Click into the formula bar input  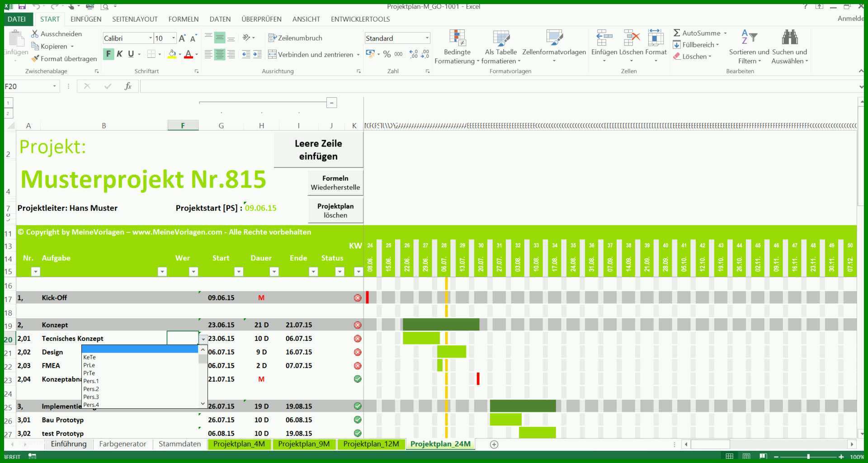tap(500, 86)
